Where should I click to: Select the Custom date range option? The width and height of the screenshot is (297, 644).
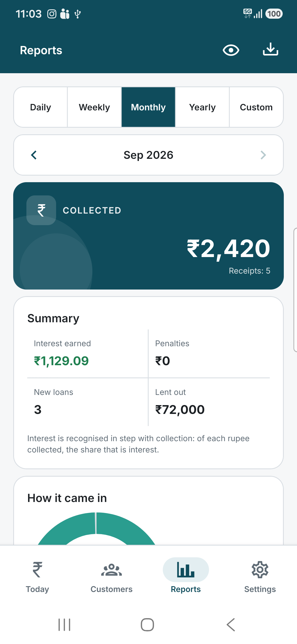256,107
